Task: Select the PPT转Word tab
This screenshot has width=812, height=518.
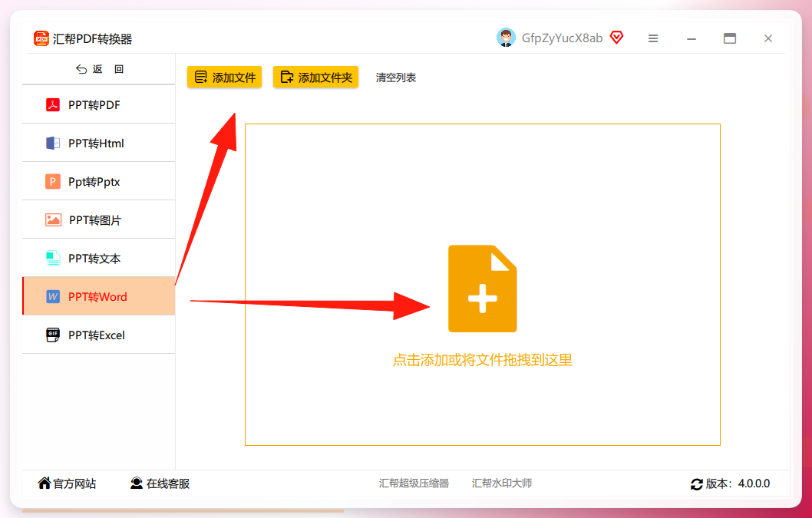Action: 98,296
